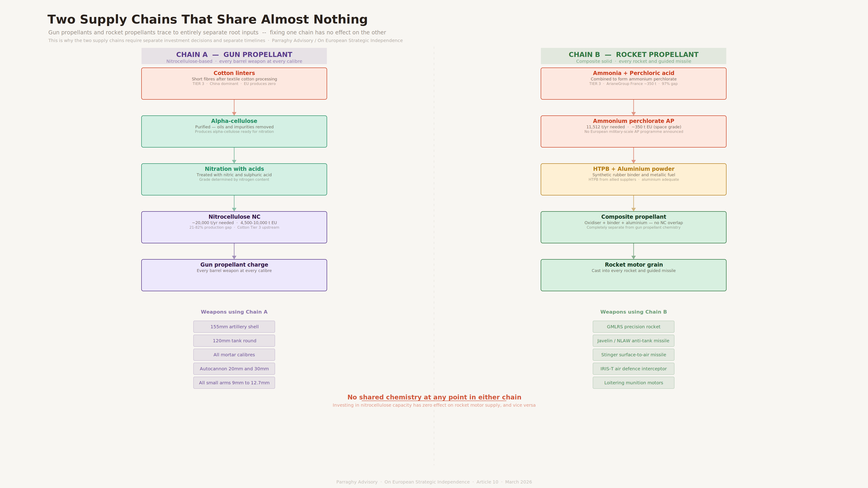Select the 120mm tank round chip
Viewport: 868px width, 488px height.
[234, 340]
